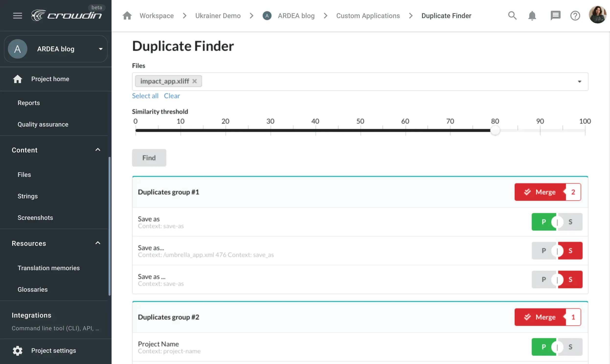Click the Crowdin logo
This screenshot has width=610, height=364.
click(67, 15)
